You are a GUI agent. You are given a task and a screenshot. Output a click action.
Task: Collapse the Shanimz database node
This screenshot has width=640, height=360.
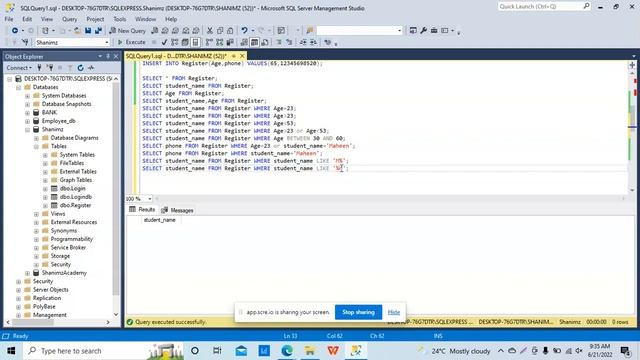pyautogui.click(x=27, y=129)
